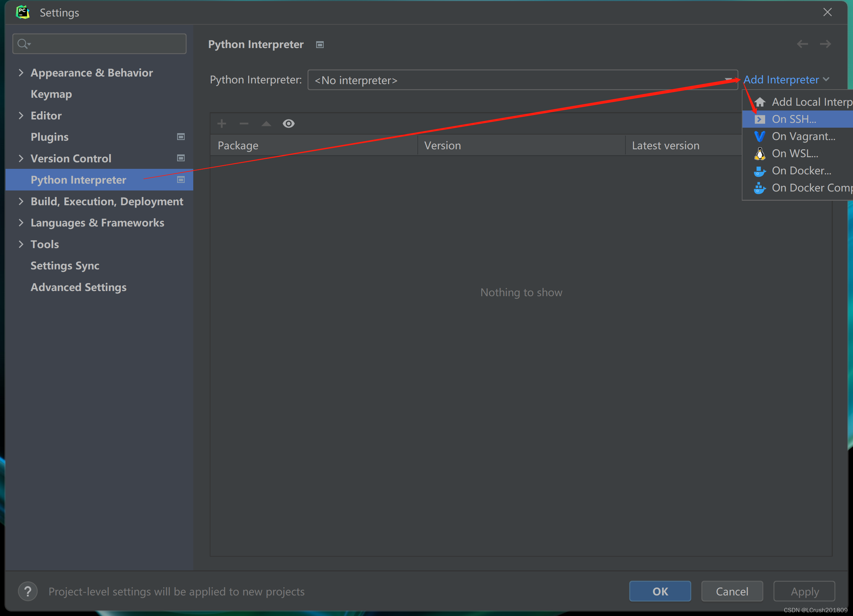The width and height of the screenshot is (853, 616).
Task: Choose On Docker interpreter option
Action: click(x=801, y=171)
